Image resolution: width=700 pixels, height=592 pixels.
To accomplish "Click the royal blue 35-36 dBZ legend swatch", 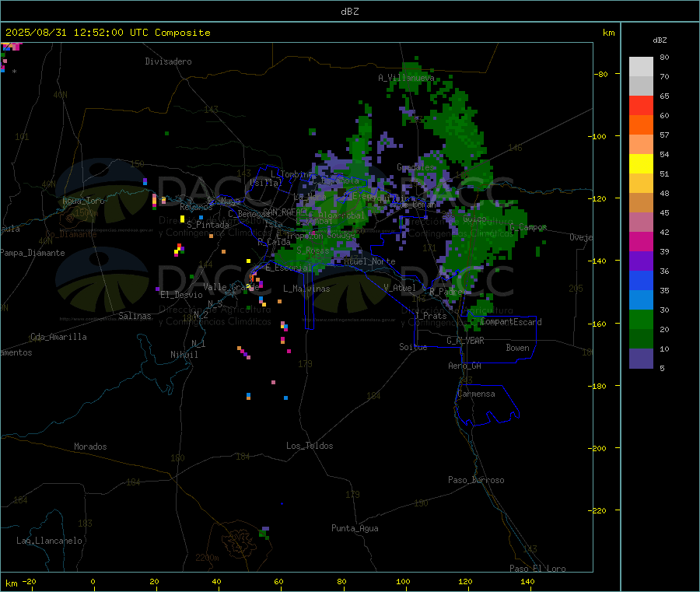I will [641, 280].
